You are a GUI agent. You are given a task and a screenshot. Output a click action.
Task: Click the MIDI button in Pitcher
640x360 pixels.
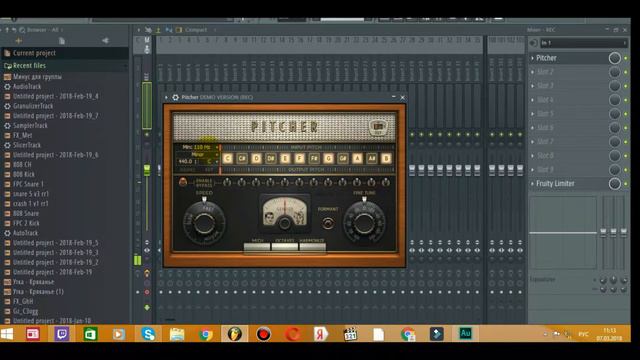click(x=257, y=247)
